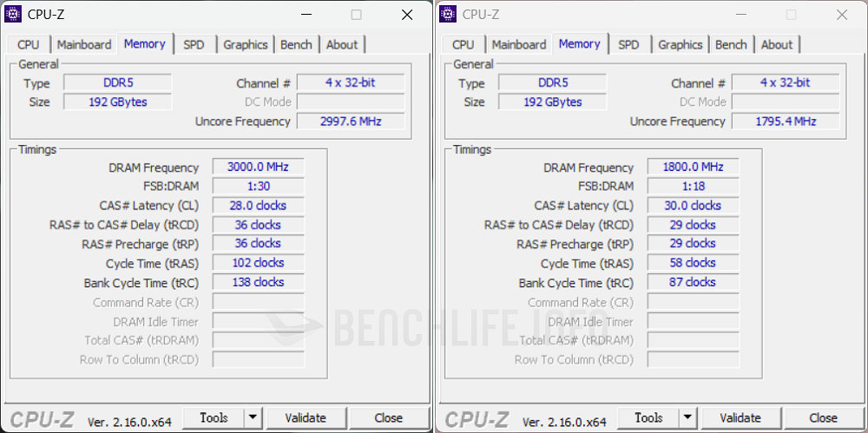
Task: Click tRC value 87 clocks
Action: point(693,282)
